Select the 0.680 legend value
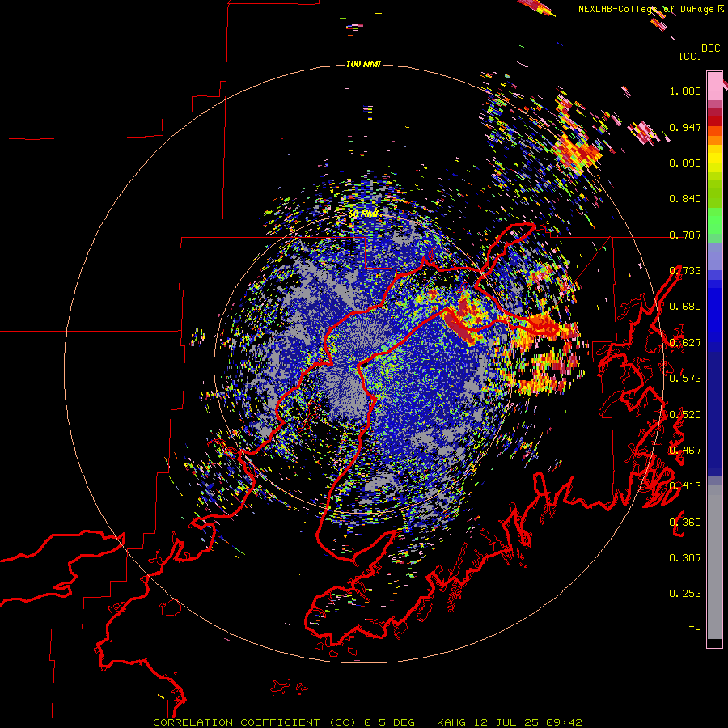The width and height of the screenshot is (728, 728). [x=685, y=307]
